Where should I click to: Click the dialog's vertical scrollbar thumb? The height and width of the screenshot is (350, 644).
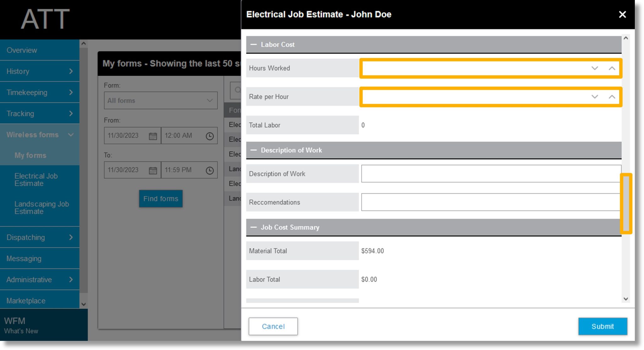coord(626,204)
